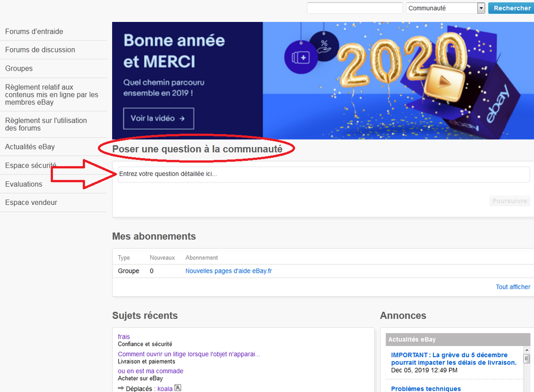Open Espace sécurité in sidebar
This screenshot has width=534, height=392.
[30, 165]
